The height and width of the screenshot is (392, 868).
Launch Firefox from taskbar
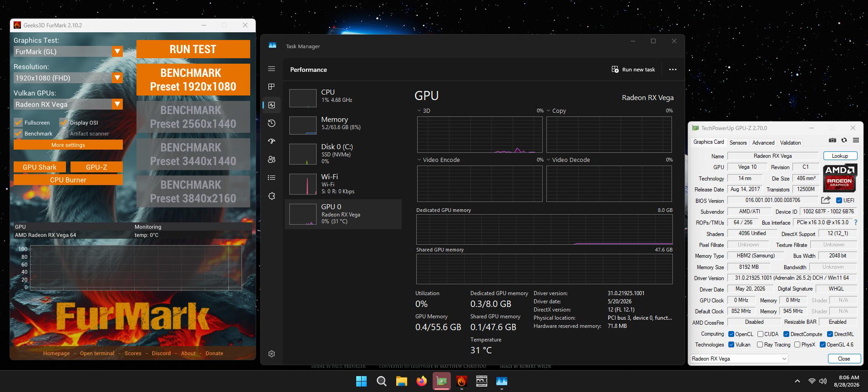(421, 381)
